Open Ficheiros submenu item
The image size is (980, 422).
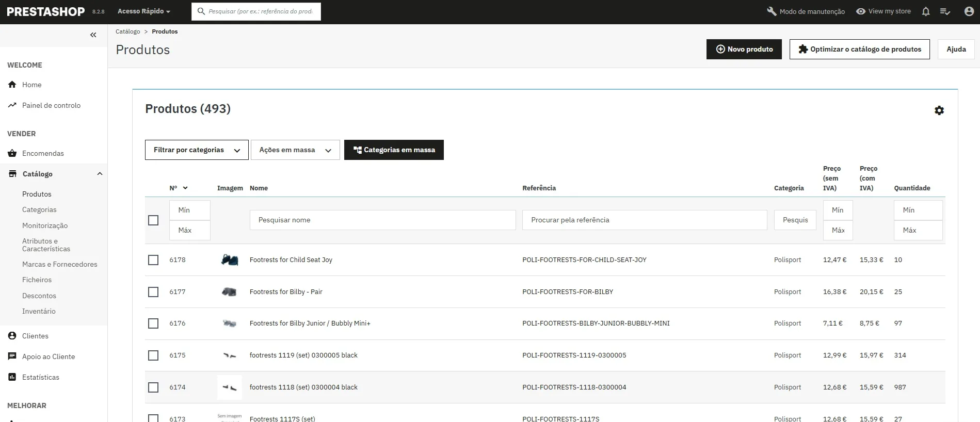37,280
